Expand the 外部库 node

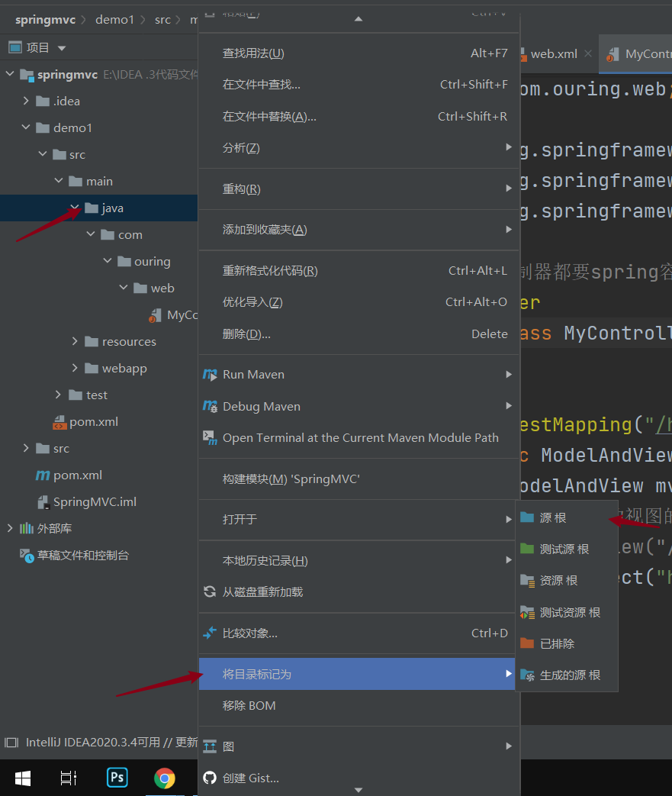coord(10,528)
